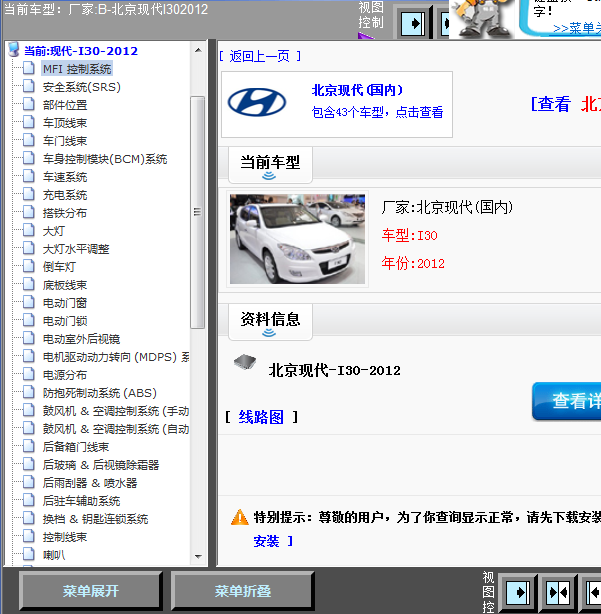Click the tree panel vertical scrollbar thumb
Viewport: 601px width, 614px height.
[198, 212]
